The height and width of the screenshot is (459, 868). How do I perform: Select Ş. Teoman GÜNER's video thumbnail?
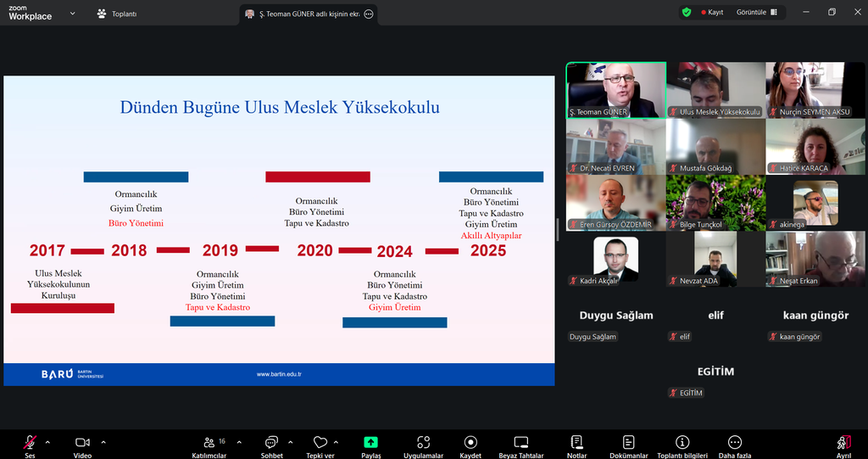point(615,89)
